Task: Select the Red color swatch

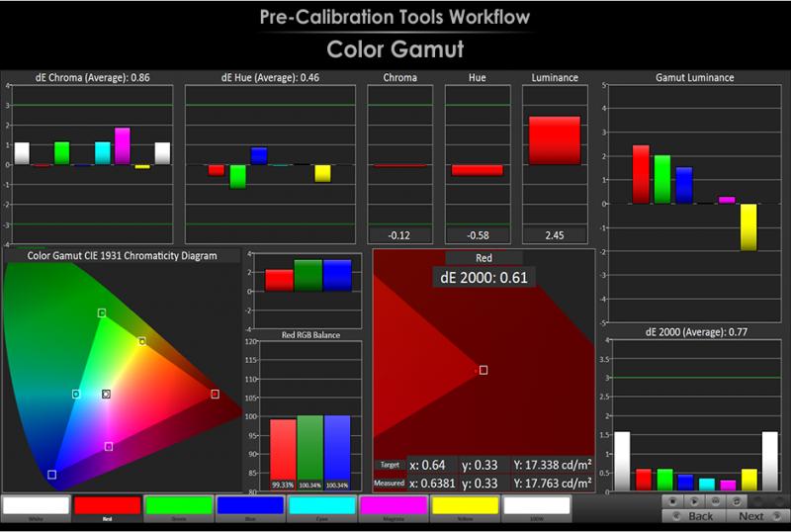Action: pyautogui.click(x=107, y=507)
